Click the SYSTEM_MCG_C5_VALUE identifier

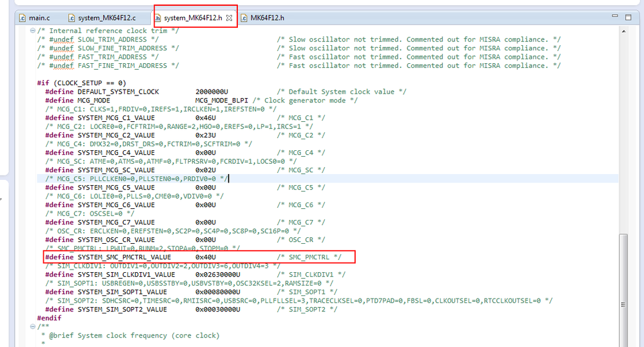coord(116,188)
